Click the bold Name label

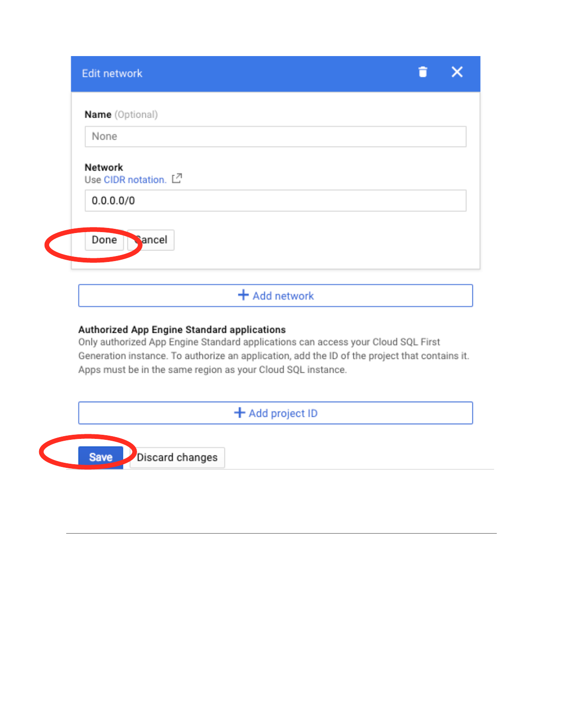tap(98, 114)
